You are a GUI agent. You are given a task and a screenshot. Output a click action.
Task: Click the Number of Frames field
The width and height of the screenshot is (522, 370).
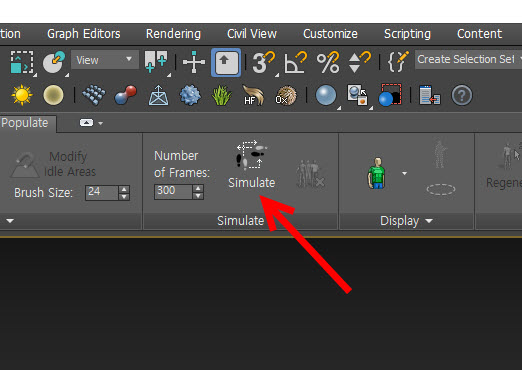173,191
